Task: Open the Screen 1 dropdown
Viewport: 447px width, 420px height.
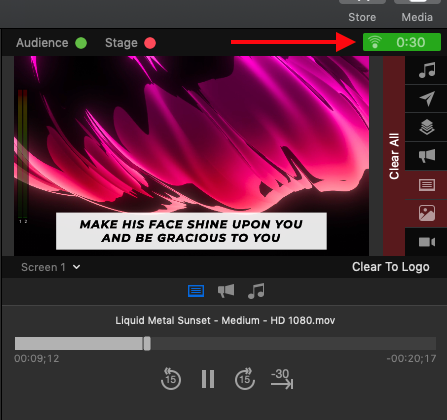Action: coord(51,267)
